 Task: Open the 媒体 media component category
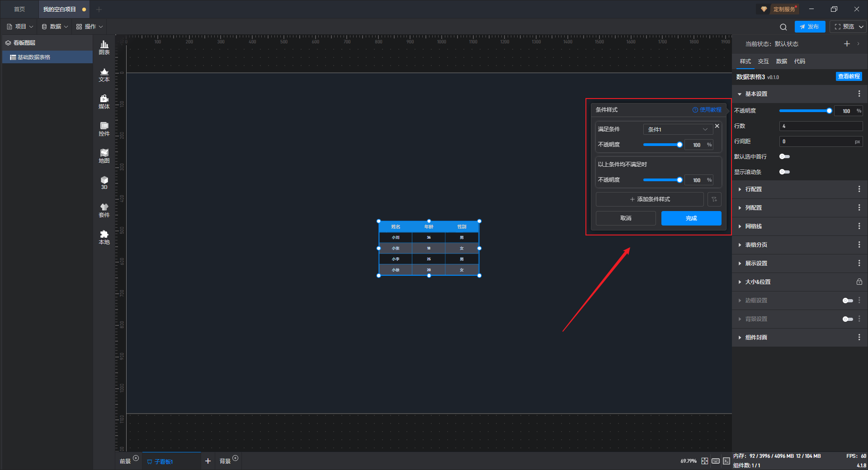coord(104,102)
